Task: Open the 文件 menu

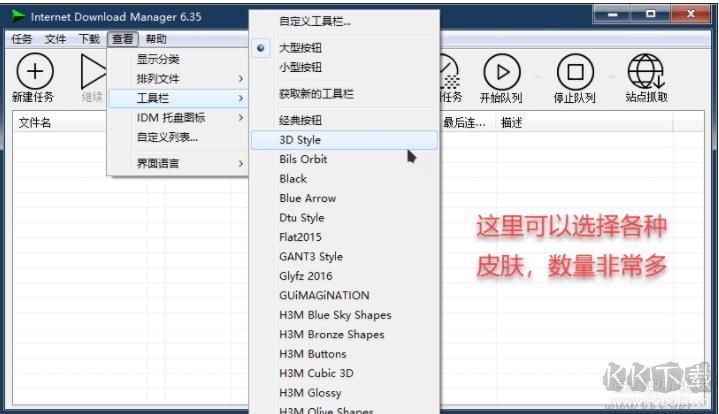Action: click(x=55, y=39)
